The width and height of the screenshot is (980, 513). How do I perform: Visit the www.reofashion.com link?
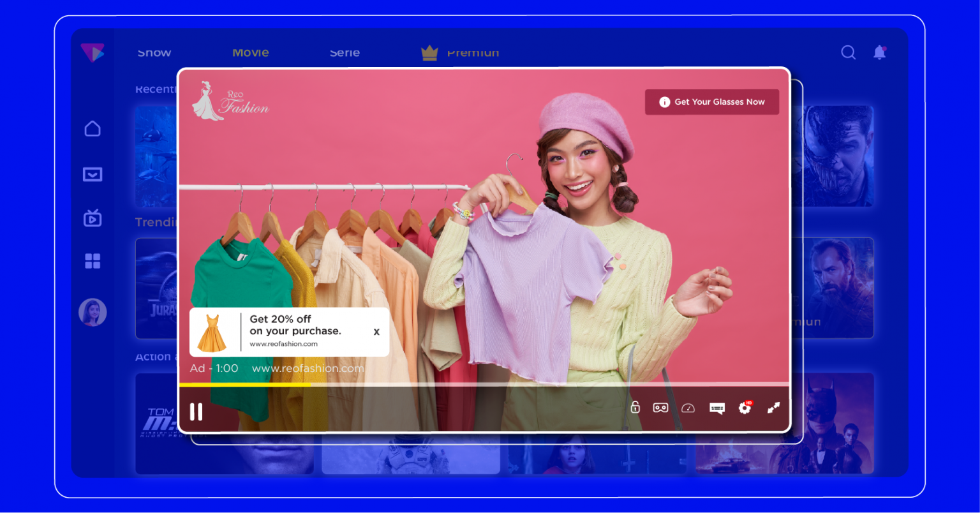pos(308,368)
